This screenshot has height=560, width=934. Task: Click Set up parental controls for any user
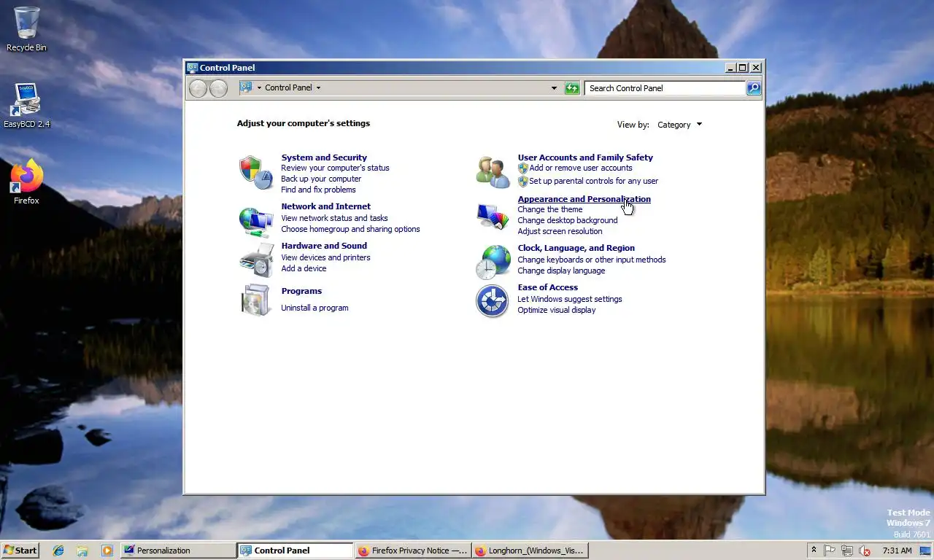(x=594, y=181)
